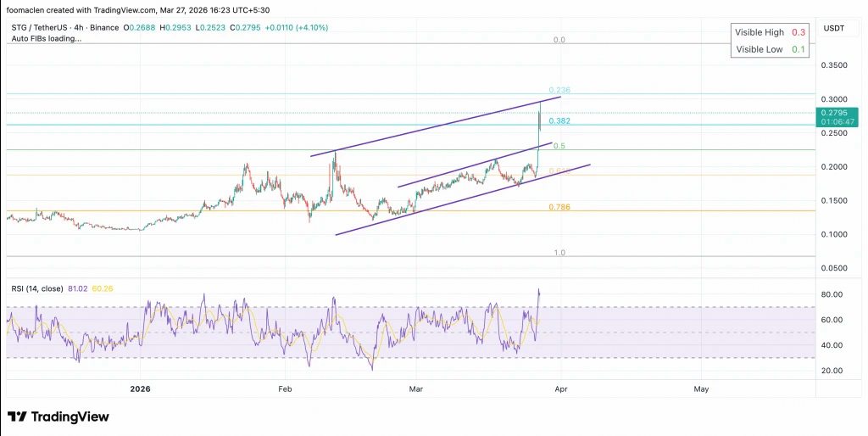The height and width of the screenshot is (436, 868).
Task: Click the USDT currency label on price axis
Action: (834, 28)
